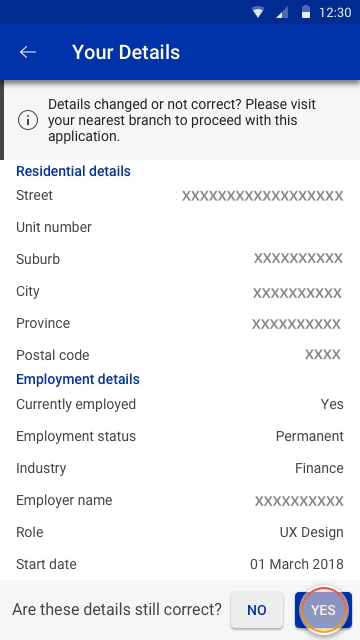
Task: Tap the back arrow icon
Action: click(x=28, y=52)
